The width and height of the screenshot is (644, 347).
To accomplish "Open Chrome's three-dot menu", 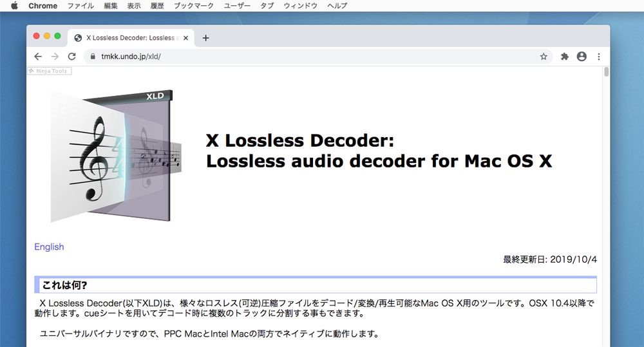I will click(x=599, y=56).
